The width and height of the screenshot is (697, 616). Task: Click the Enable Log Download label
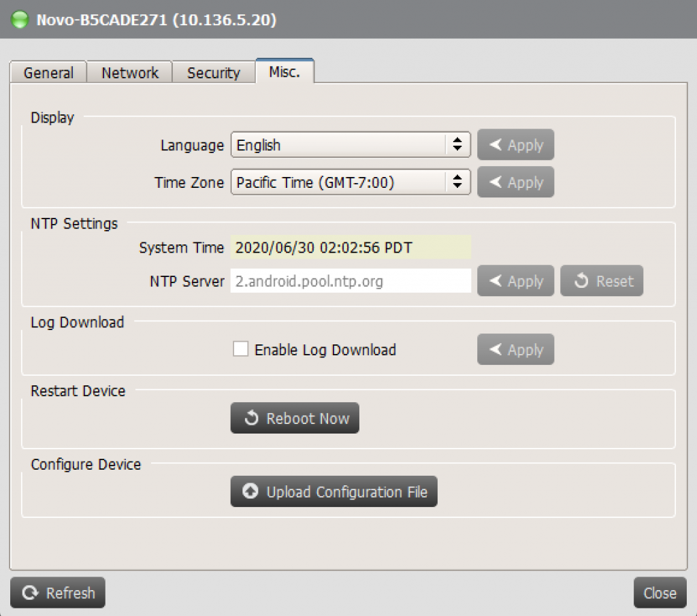tap(325, 350)
